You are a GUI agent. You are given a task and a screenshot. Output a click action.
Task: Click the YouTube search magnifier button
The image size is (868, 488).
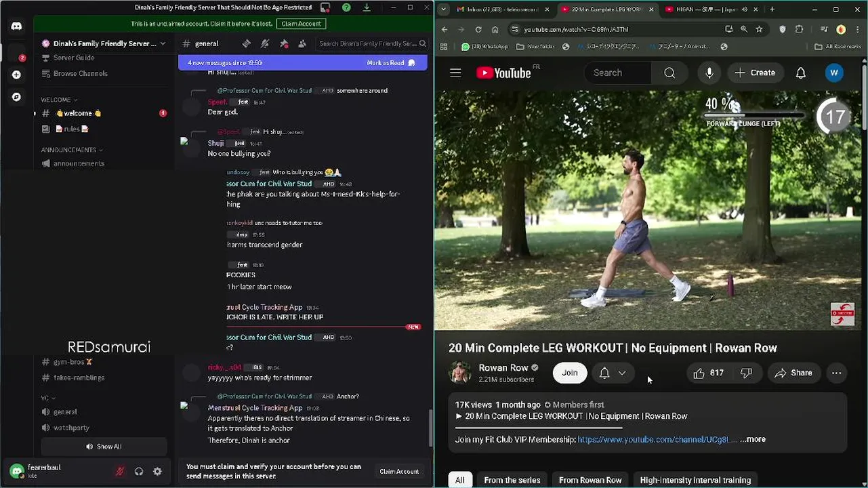(x=669, y=73)
